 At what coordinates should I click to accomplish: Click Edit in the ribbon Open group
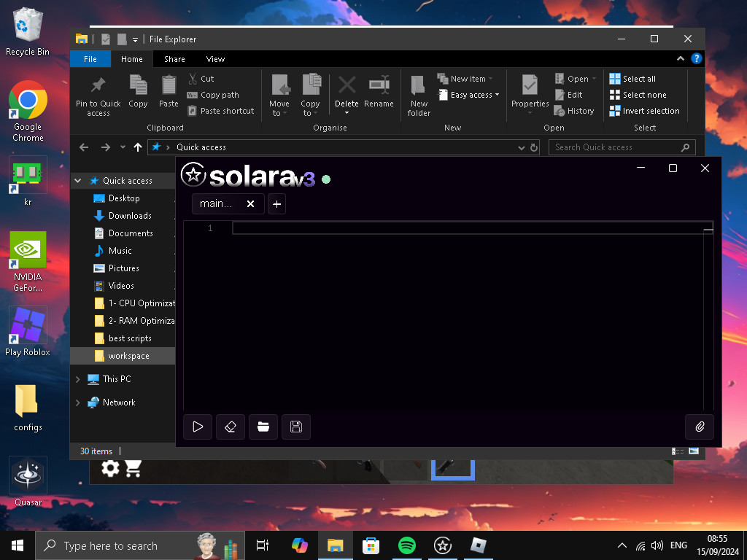pyautogui.click(x=569, y=95)
